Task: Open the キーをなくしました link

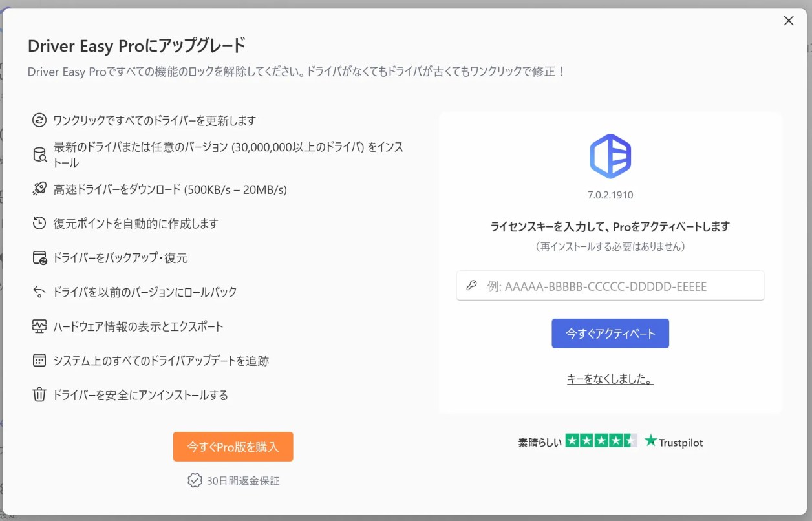Action: (x=610, y=379)
